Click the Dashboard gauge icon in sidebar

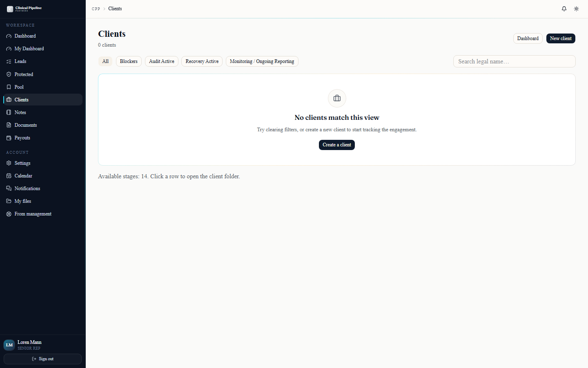tap(9, 36)
